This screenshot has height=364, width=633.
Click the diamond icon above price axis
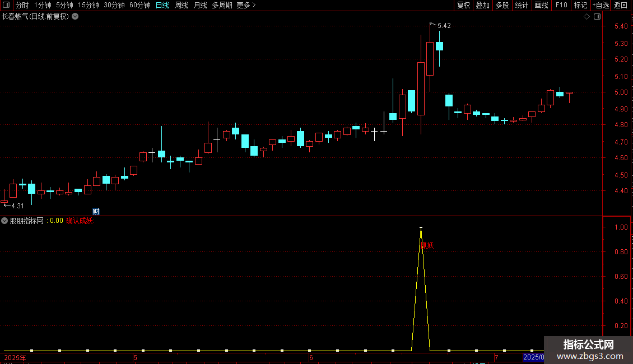coord(587,17)
